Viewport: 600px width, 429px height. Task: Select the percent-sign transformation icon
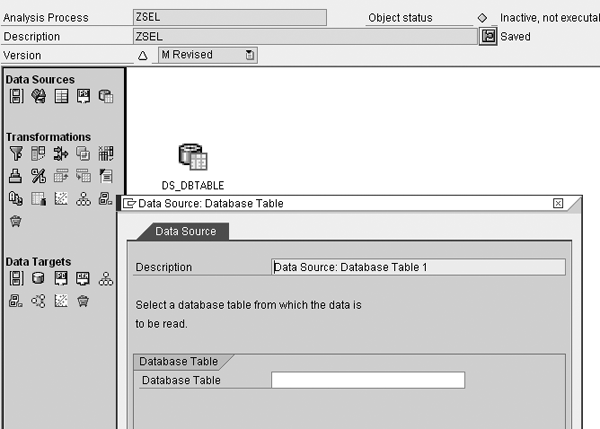(x=38, y=176)
